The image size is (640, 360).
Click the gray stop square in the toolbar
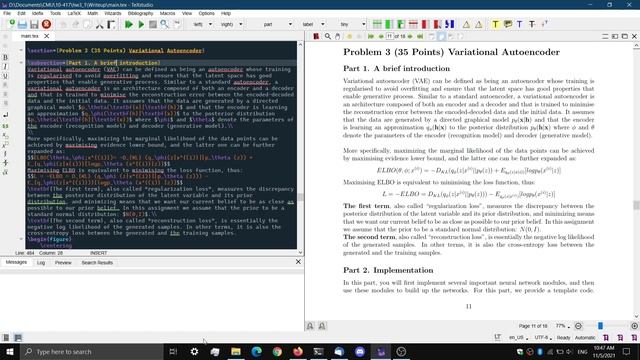click(153, 24)
